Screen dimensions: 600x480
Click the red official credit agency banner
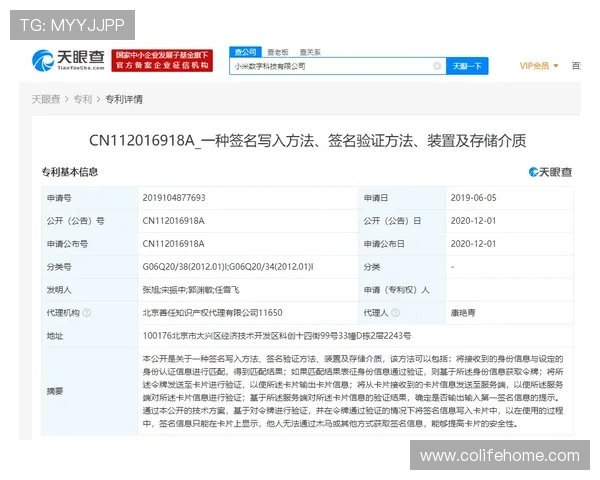click(x=162, y=60)
